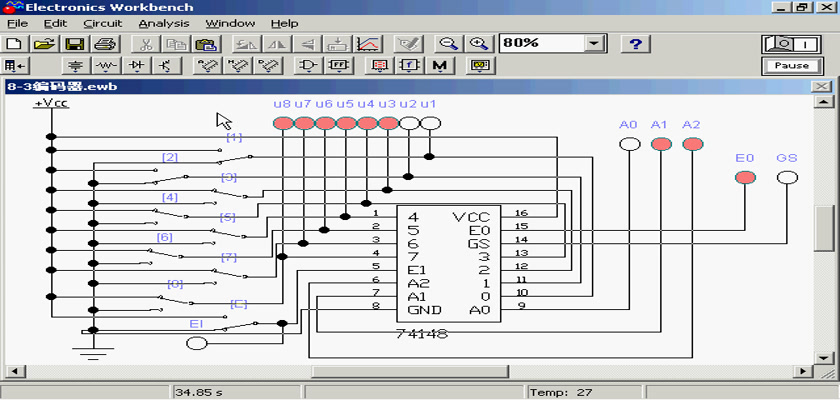Screen dimensions: 840x400
Task: Open the Window menu
Action: tap(230, 24)
